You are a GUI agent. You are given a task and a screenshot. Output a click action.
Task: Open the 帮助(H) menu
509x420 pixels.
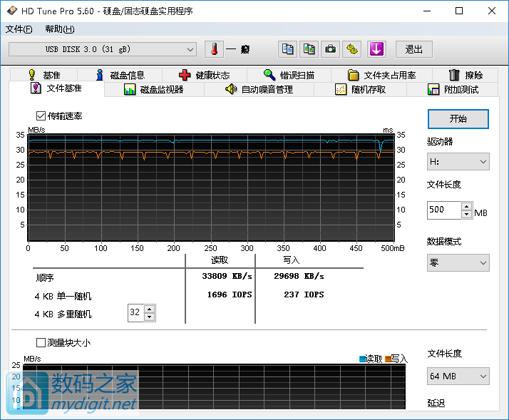[x=60, y=29]
